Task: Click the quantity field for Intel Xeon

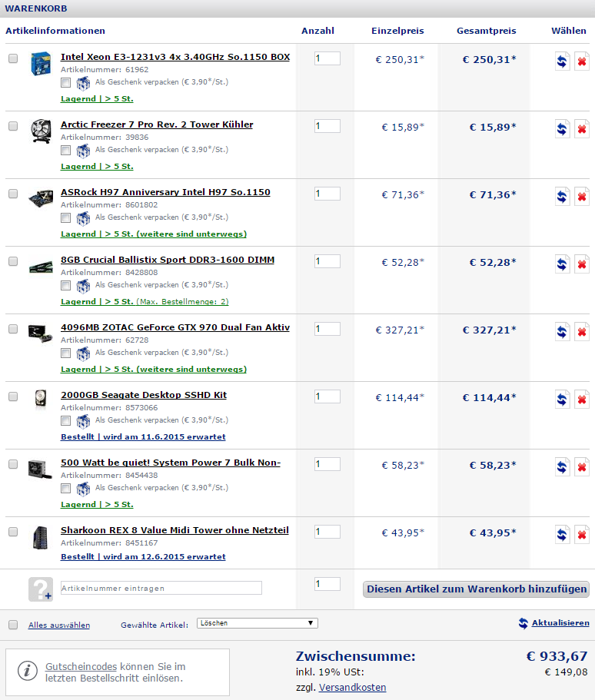Action: click(327, 58)
